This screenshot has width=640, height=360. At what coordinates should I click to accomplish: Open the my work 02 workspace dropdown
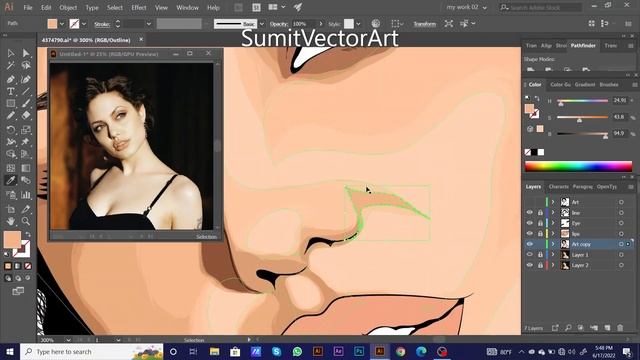tap(467, 7)
